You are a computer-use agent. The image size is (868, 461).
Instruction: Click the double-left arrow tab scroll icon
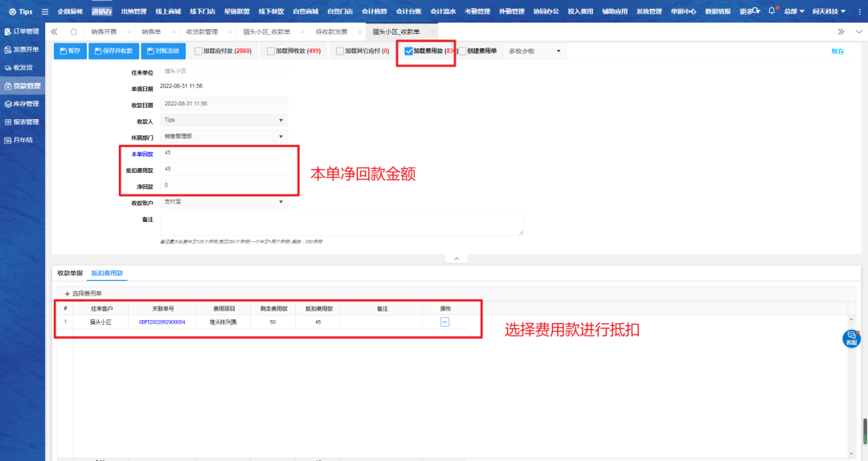(x=54, y=31)
